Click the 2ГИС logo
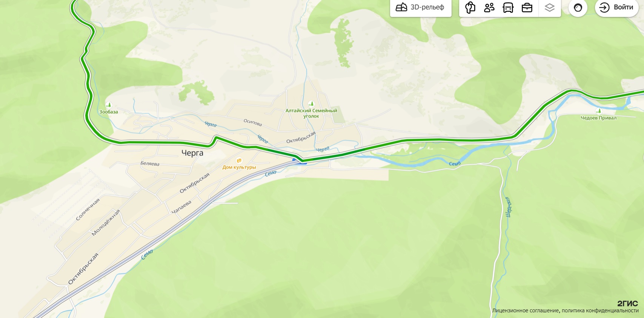 click(x=627, y=303)
